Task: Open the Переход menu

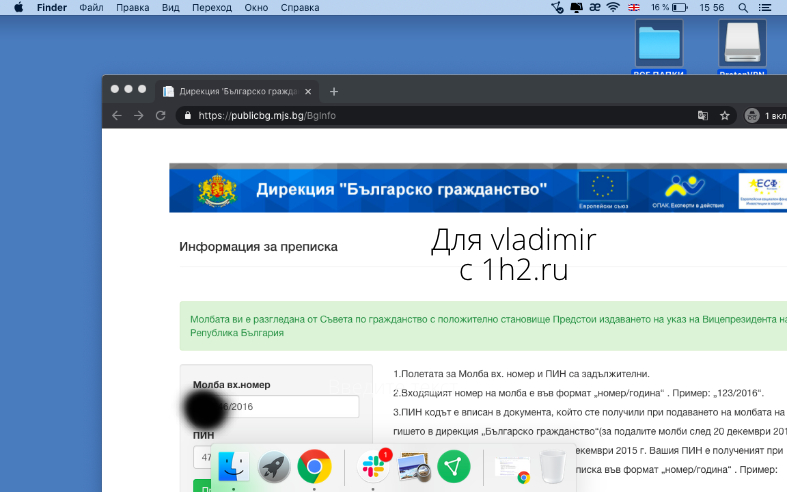Action: pos(211,7)
